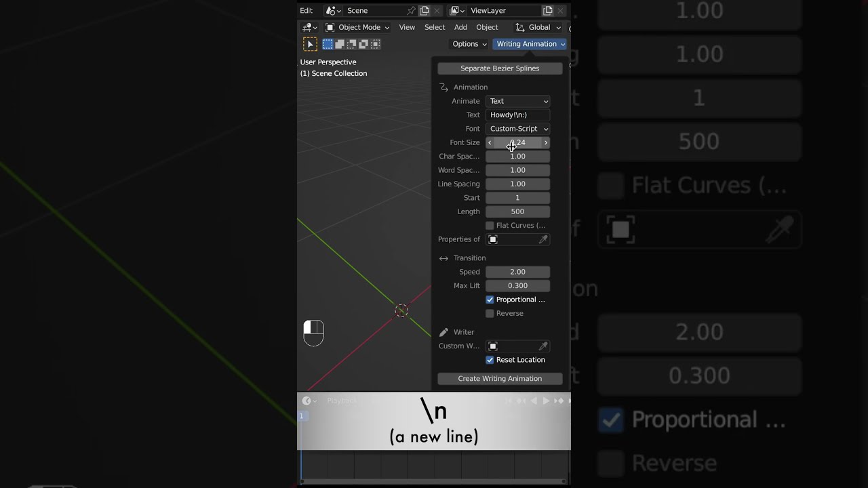Increase Font Size with right arrow

pos(546,142)
